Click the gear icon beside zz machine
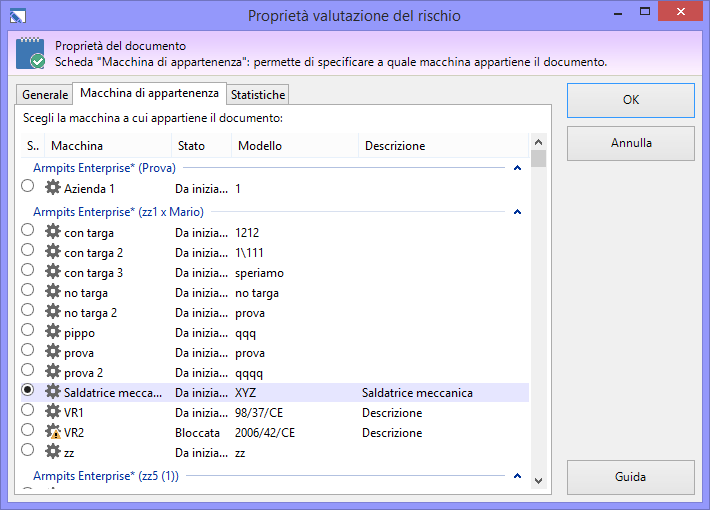The width and height of the screenshot is (710, 510). (x=53, y=452)
